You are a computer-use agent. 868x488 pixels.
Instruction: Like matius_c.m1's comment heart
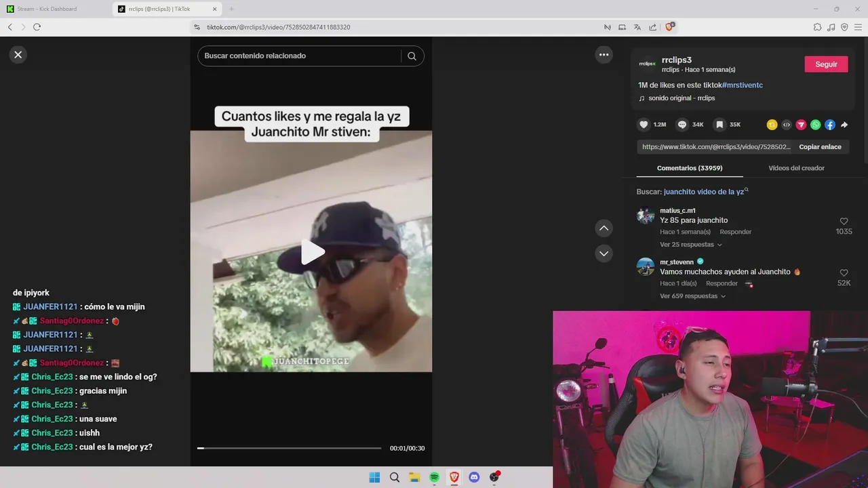pos(844,222)
